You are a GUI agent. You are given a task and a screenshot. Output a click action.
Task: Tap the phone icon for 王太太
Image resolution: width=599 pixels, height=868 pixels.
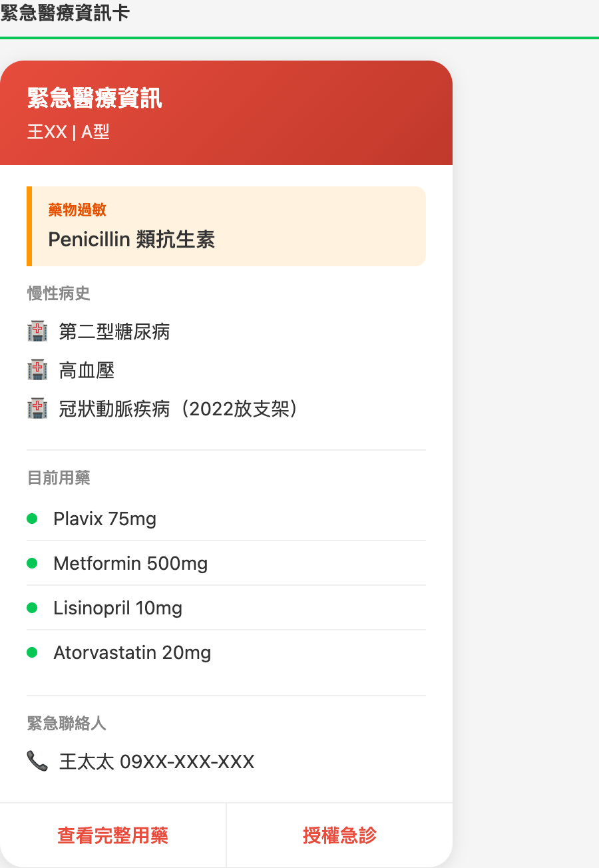37,760
